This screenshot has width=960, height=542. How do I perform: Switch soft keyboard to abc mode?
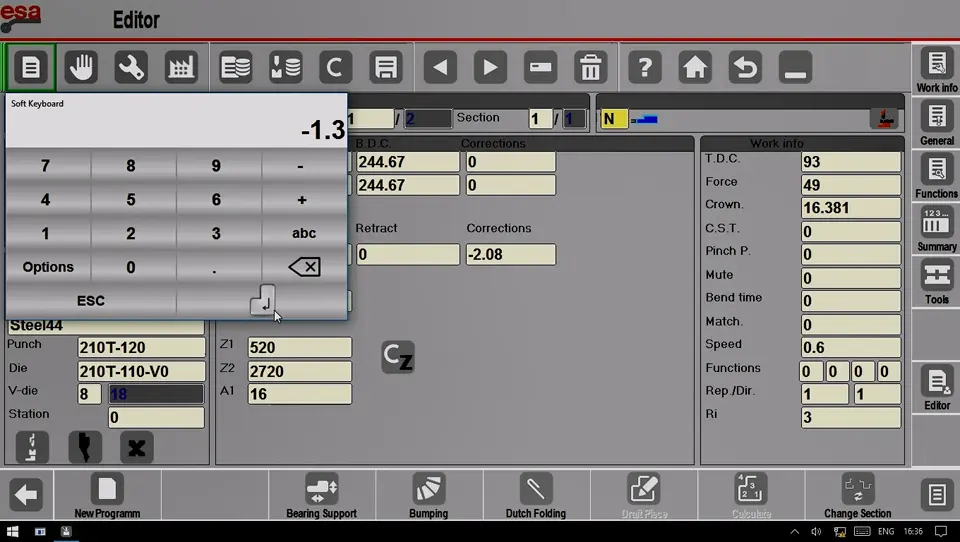tap(304, 233)
